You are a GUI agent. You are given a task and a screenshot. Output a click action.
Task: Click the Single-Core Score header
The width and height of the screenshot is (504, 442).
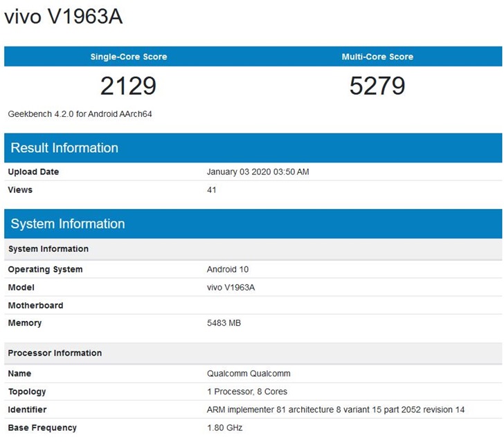tap(129, 57)
